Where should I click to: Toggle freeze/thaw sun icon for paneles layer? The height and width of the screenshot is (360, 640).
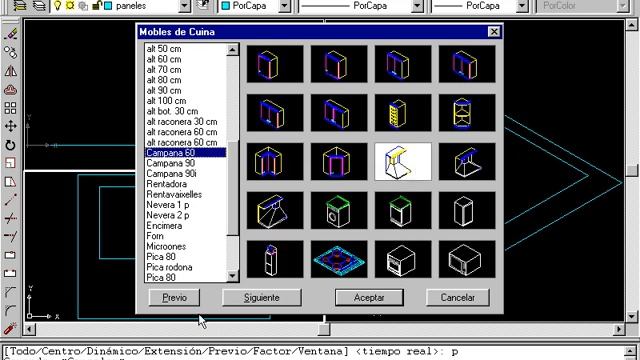pos(70,6)
